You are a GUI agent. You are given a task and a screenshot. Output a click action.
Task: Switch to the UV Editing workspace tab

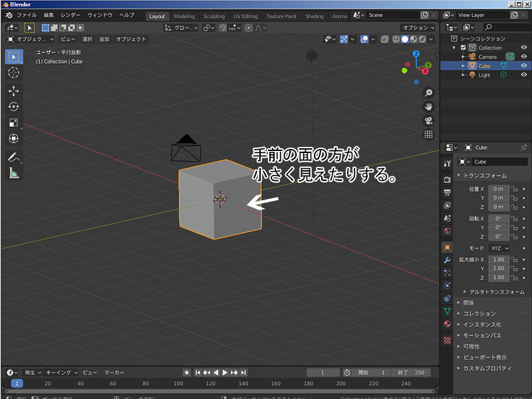(x=245, y=16)
